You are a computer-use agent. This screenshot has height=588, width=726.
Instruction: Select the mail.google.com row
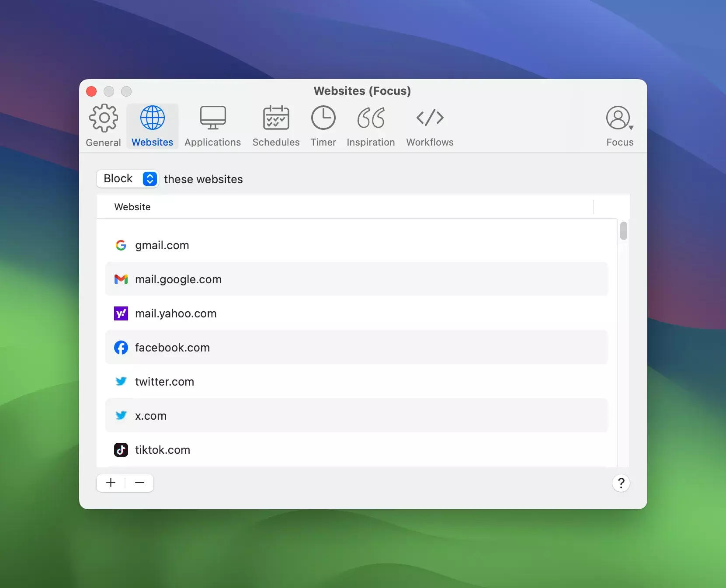357,279
